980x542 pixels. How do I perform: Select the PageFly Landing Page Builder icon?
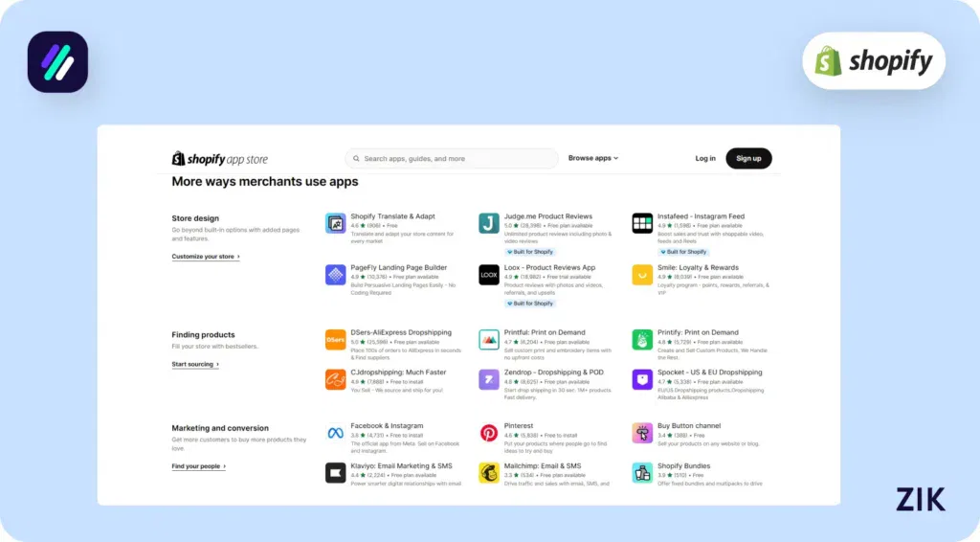(x=336, y=275)
